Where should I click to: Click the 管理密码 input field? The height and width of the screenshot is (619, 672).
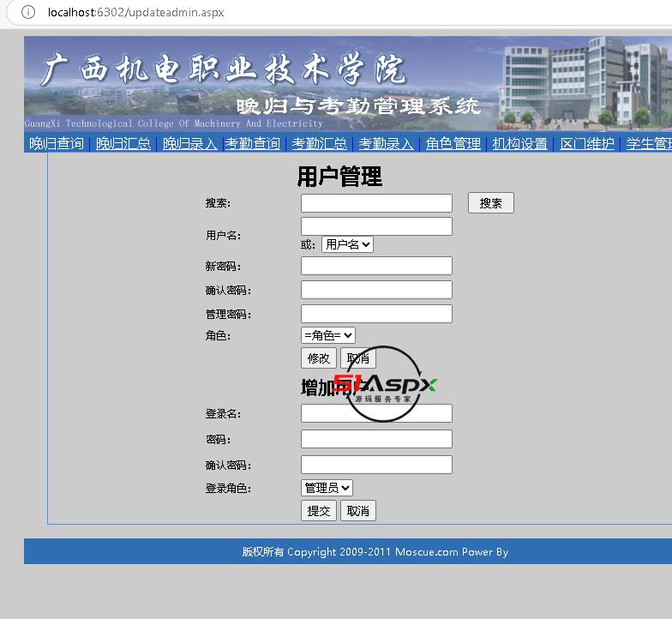tap(376, 314)
